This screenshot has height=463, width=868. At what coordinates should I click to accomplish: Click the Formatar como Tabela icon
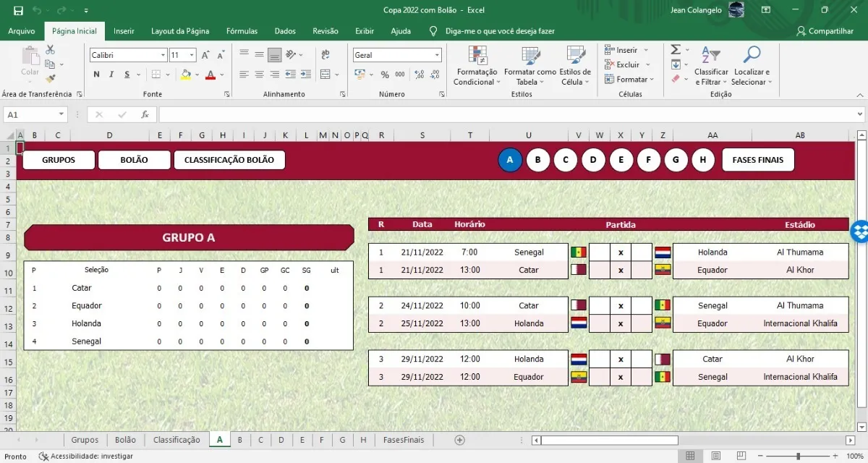(529, 65)
